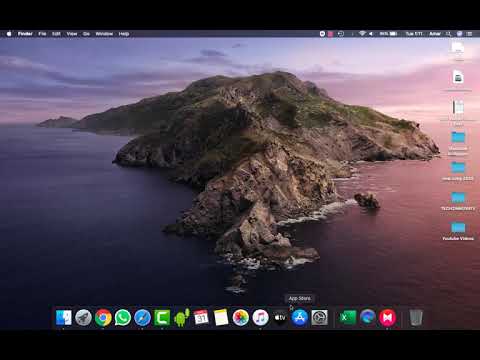This screenshot has height=360, width=480.
Task: Click the round white icon in menu bar
Action: (322, 34)
